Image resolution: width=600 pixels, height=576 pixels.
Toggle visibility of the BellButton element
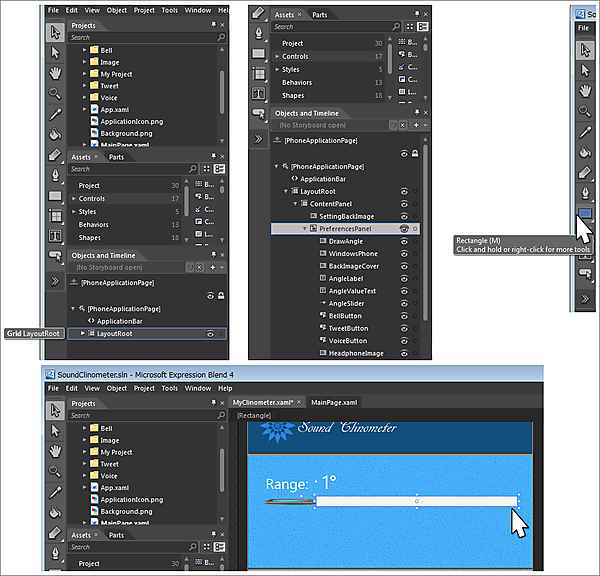click(x=403, y=316)
